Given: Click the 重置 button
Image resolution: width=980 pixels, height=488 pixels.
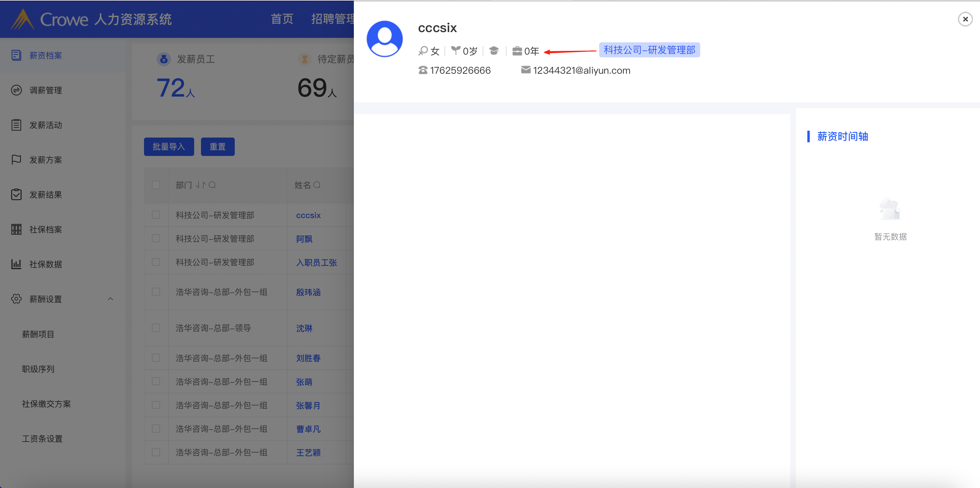Looking at the screenshot, I should (x=218, y=147).
